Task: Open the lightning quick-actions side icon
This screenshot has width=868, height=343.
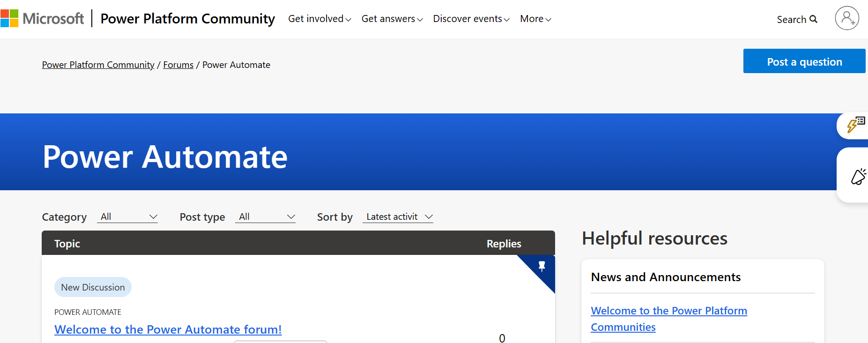Action: click(855, 125)
